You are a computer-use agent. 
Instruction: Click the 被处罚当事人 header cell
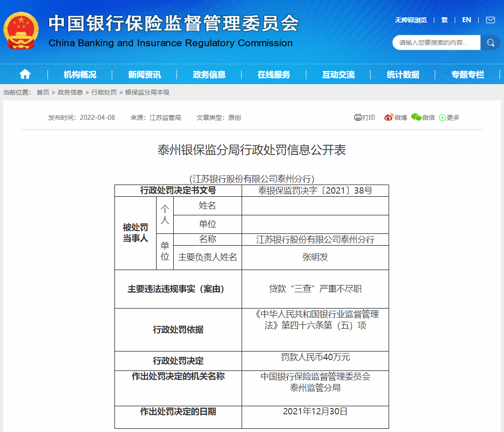(x=135, y=233)
